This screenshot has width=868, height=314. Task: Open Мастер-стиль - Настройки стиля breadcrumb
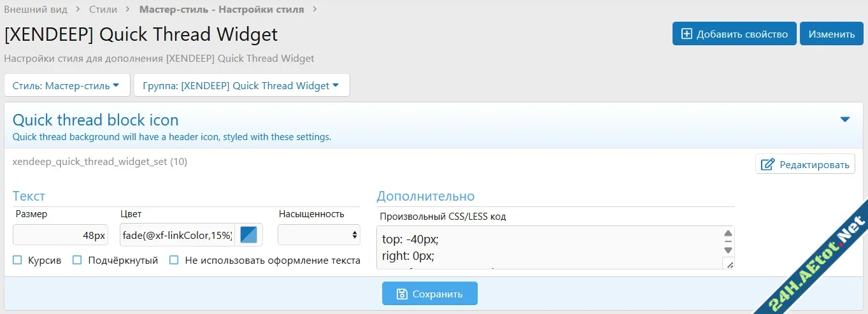(x=221, y=10)
